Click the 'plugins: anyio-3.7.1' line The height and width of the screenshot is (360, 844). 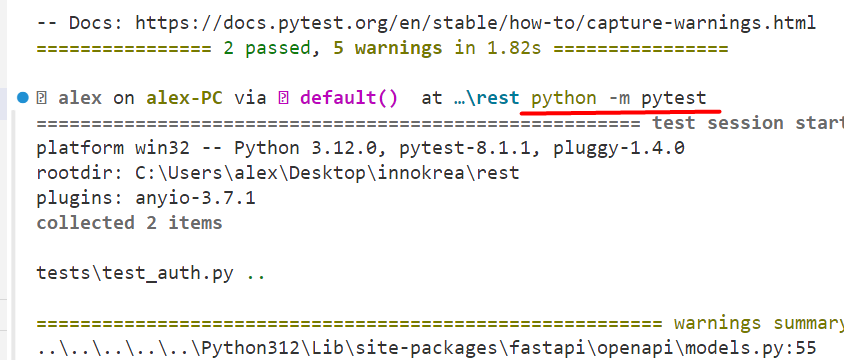(146, 198)
